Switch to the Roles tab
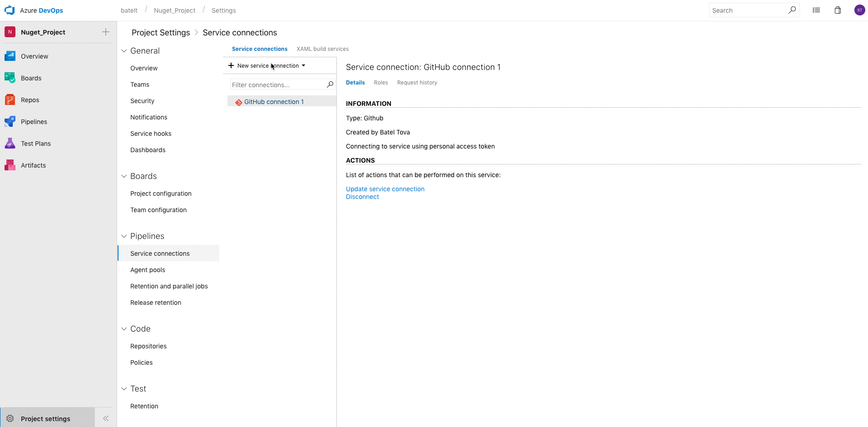 tap(381, 83)
